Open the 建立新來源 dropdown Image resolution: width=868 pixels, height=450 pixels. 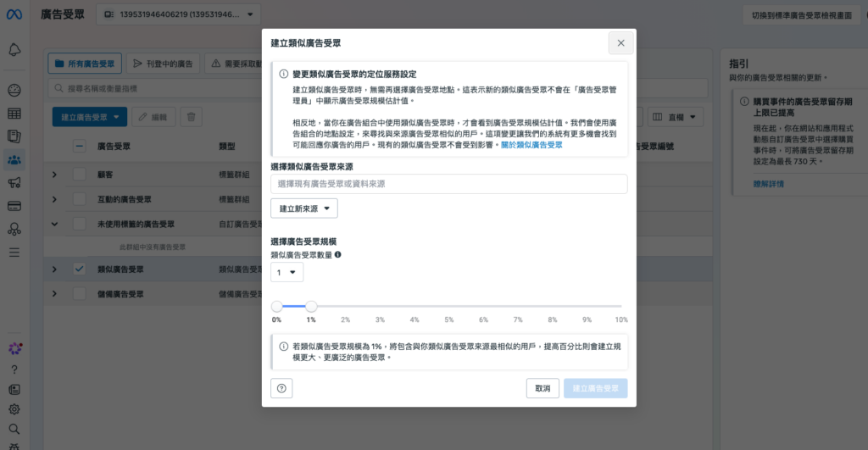(304, 208)
